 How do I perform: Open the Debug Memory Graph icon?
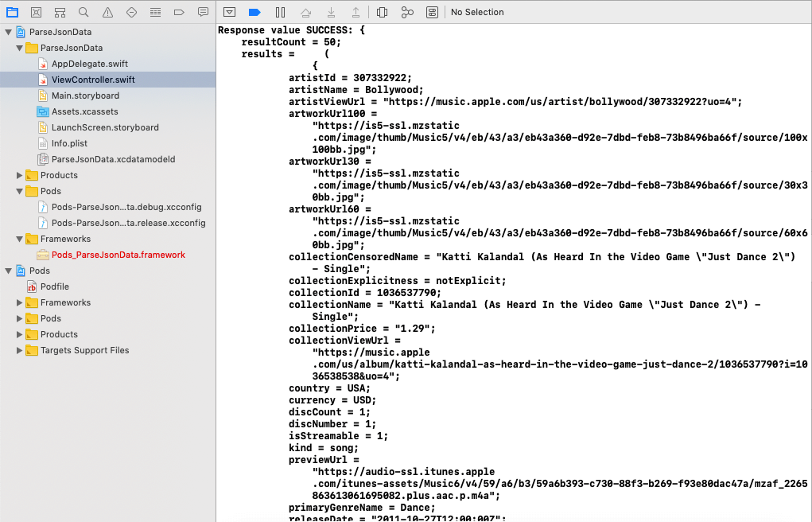point(407,12)
